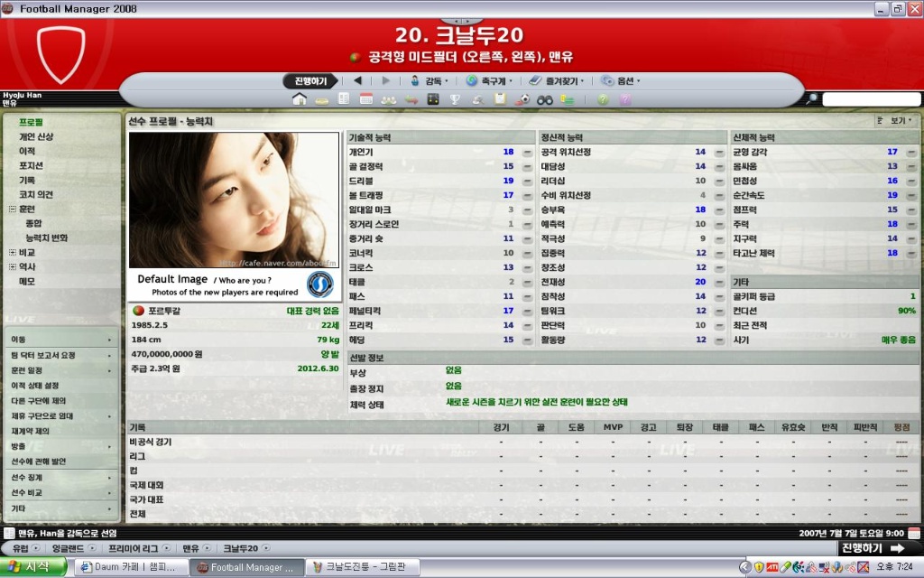Select 프로필 in the left sidebar
This screenshot has width=924, height=578.
(31, 122)
